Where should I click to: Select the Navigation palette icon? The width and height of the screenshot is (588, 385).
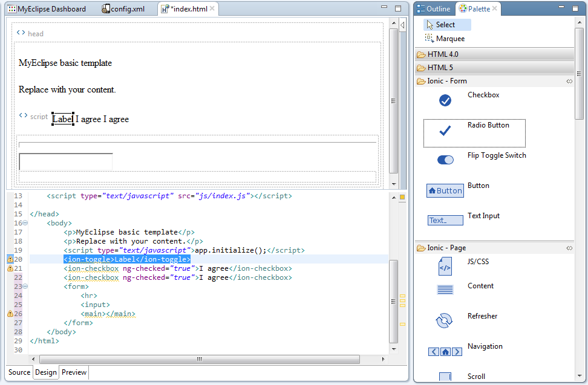tap(445, 351)
